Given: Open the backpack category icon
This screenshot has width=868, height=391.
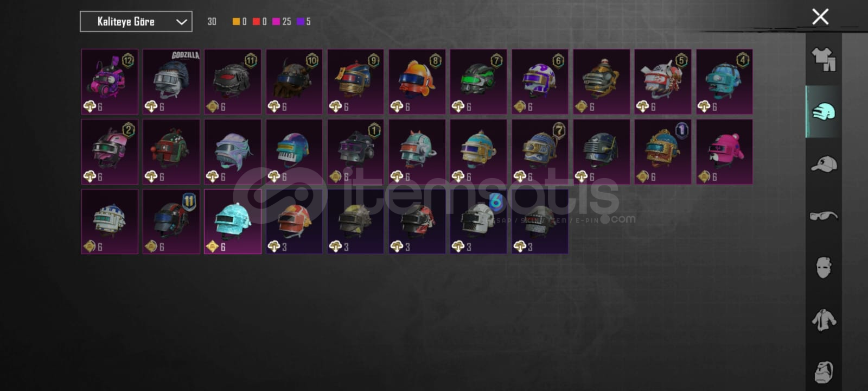Looking at the screenshot, I should 824,371.
